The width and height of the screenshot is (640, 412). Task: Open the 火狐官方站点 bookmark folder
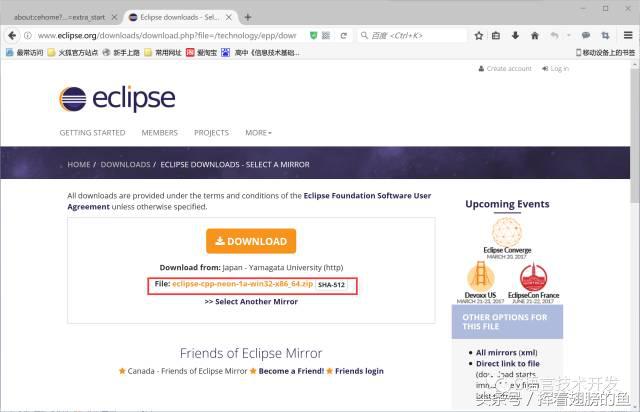pos(73,52)
